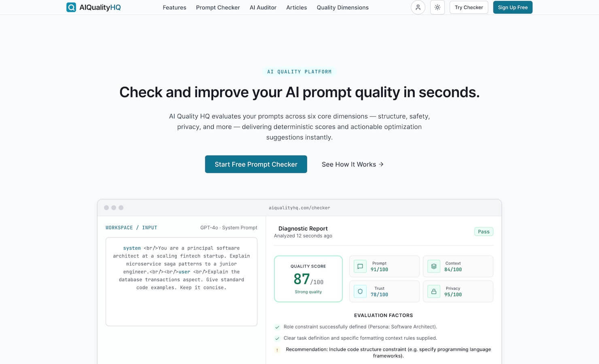Click the Context score layers icon
Screen dimensions: 599x364
(434, 266)
